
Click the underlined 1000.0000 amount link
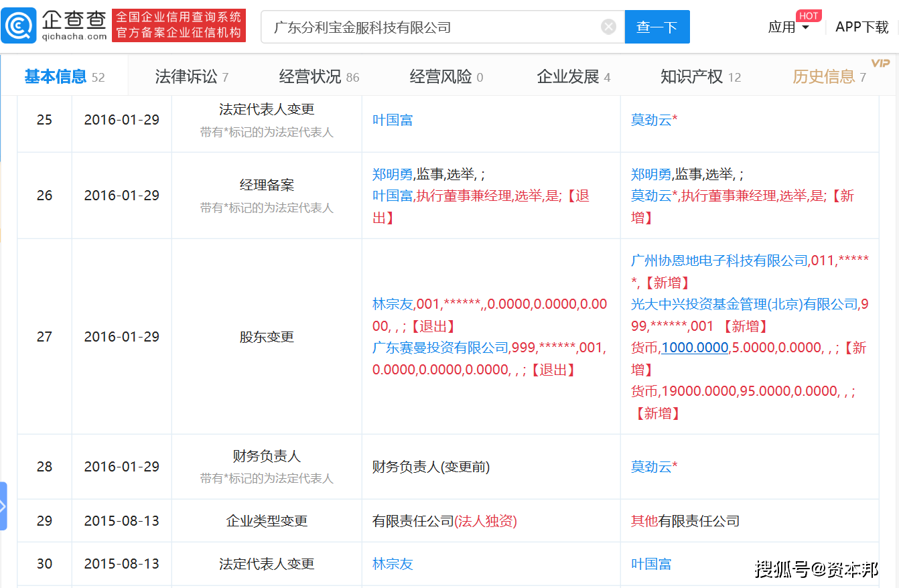coord(695,348)
